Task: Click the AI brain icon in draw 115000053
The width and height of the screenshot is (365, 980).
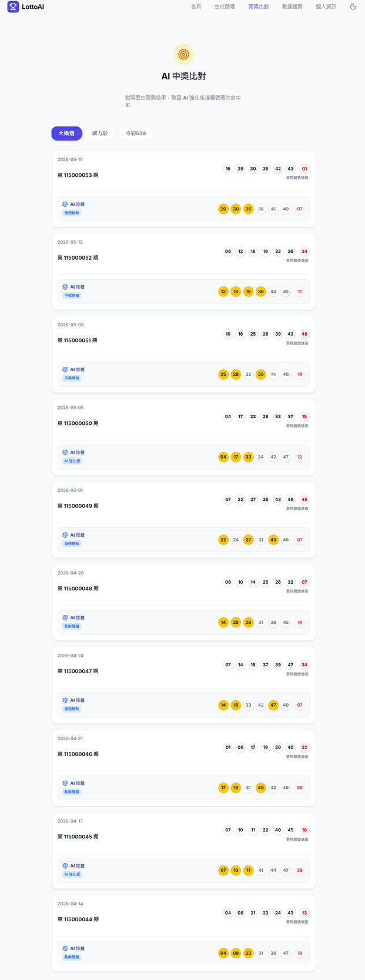Action: coord(65,204)
